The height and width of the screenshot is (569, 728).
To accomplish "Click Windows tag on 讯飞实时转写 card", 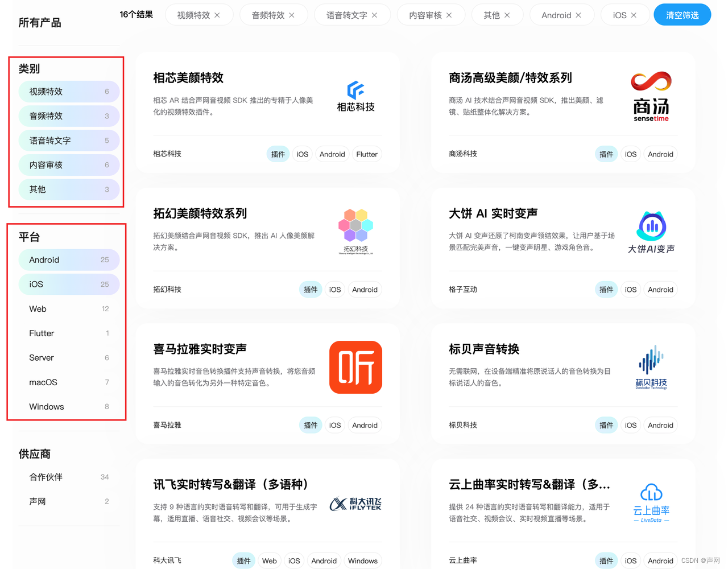I will point(363,560).
